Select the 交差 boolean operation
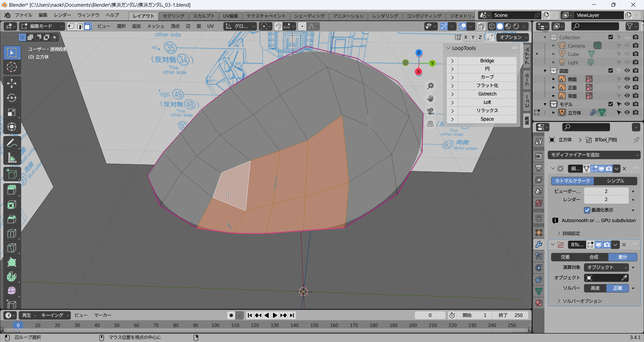Image resolution: width=644 pixels, height=342 pixels. click(x=565, y=257)
